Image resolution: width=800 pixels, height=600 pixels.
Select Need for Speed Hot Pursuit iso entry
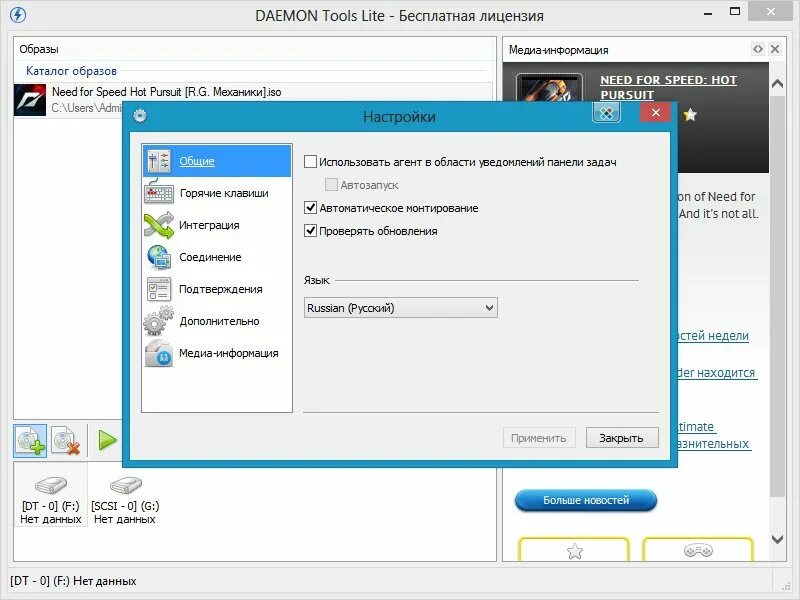coord(253,100)
